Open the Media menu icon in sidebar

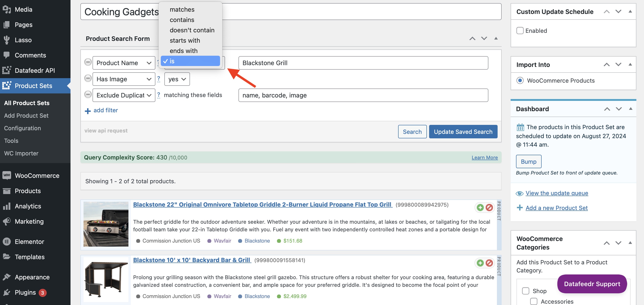(7, 9)
